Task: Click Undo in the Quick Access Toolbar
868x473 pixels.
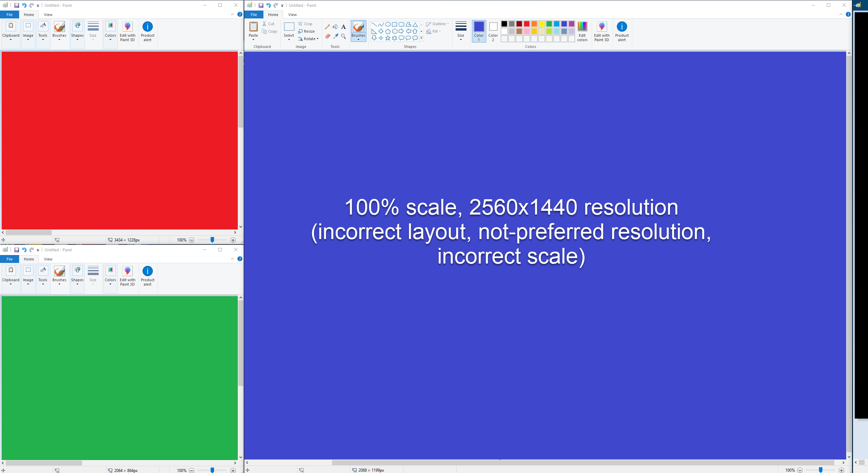Action: coord(268,5)
